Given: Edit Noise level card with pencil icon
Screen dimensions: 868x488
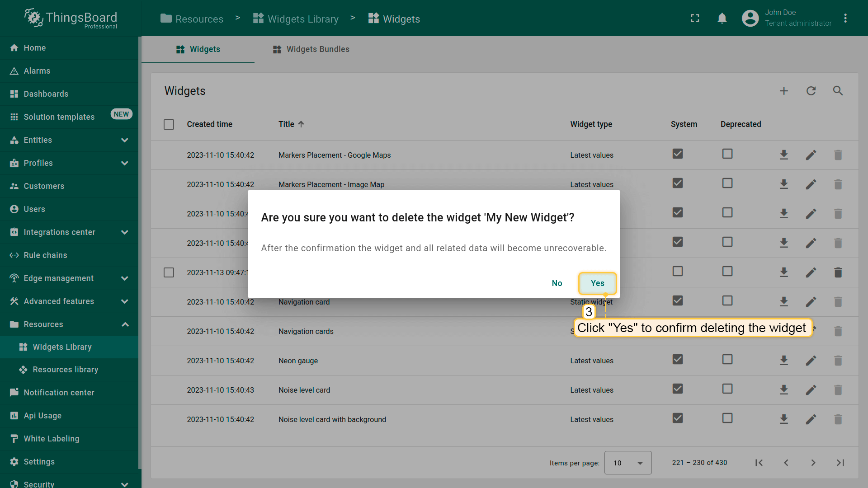Looking at the screenshot, I should [x=811, y=390].
